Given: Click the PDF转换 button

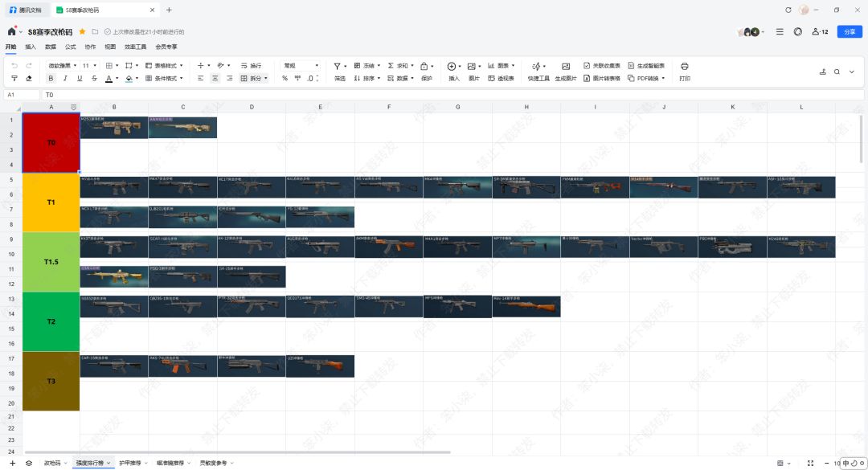Looking at the screenshot, I should tap(646, 78).
